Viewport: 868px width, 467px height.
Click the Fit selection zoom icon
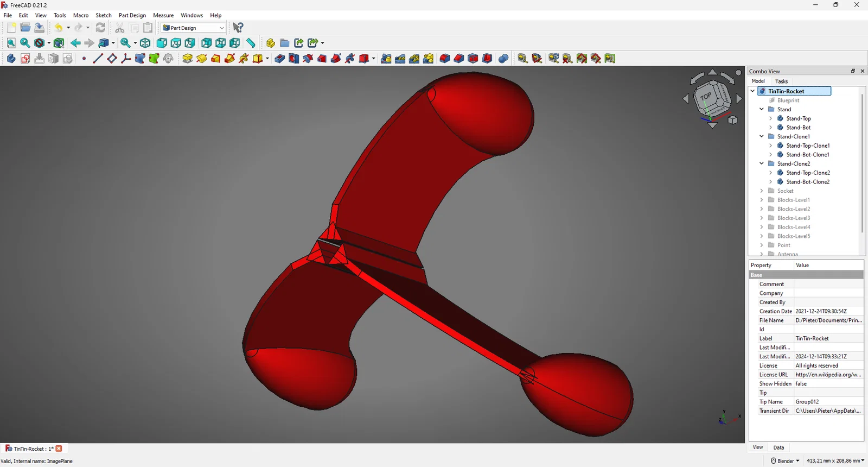pos(25,43)
